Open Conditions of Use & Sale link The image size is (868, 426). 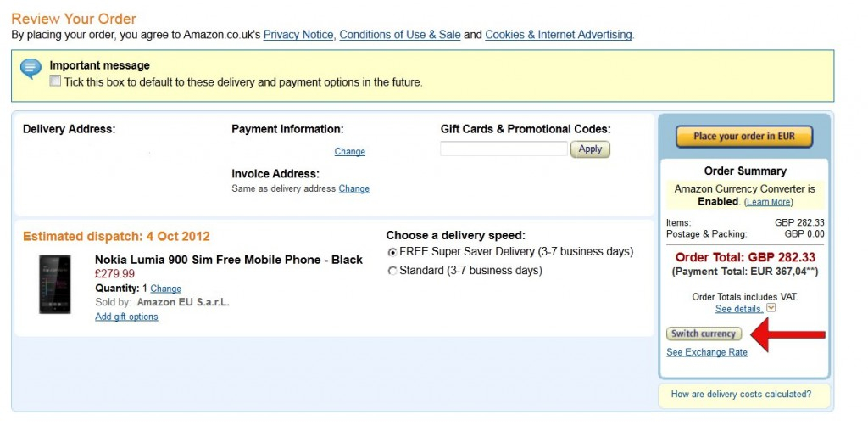pyautogui.click(x=399, y=35)
